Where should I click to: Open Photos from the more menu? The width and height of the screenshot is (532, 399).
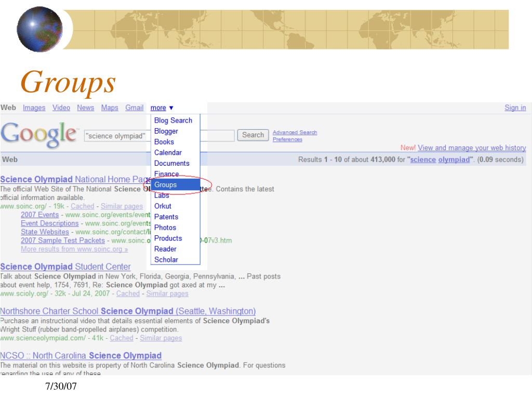click(x=165, y=228)
